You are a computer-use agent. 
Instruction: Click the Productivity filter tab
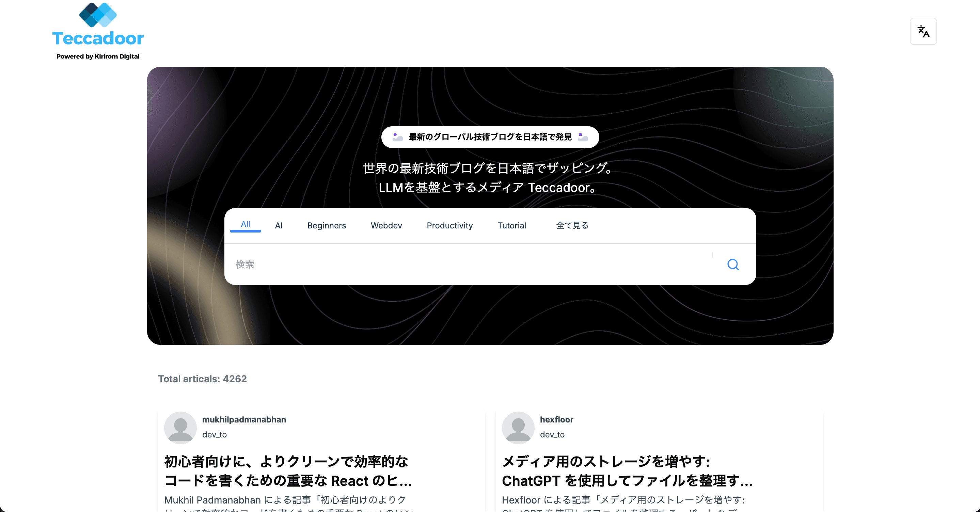[x=450, y=225]
